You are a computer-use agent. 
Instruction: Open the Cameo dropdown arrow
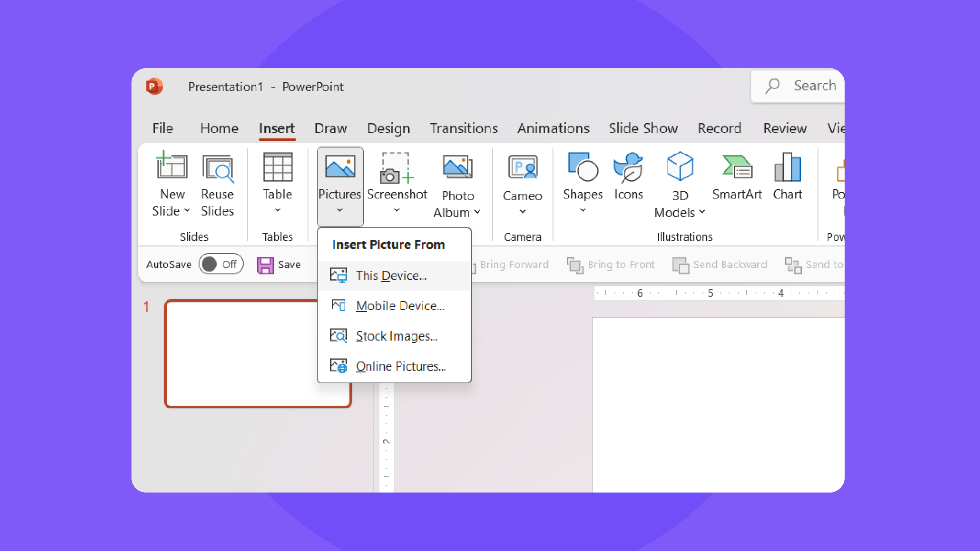click(522, 212)
